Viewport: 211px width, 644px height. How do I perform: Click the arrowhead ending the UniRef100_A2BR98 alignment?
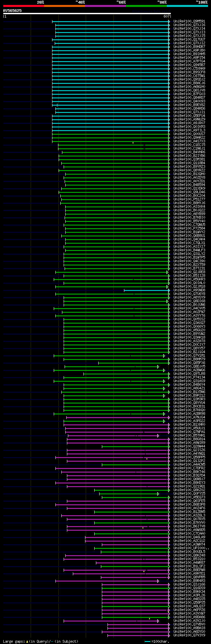point(164,414)
